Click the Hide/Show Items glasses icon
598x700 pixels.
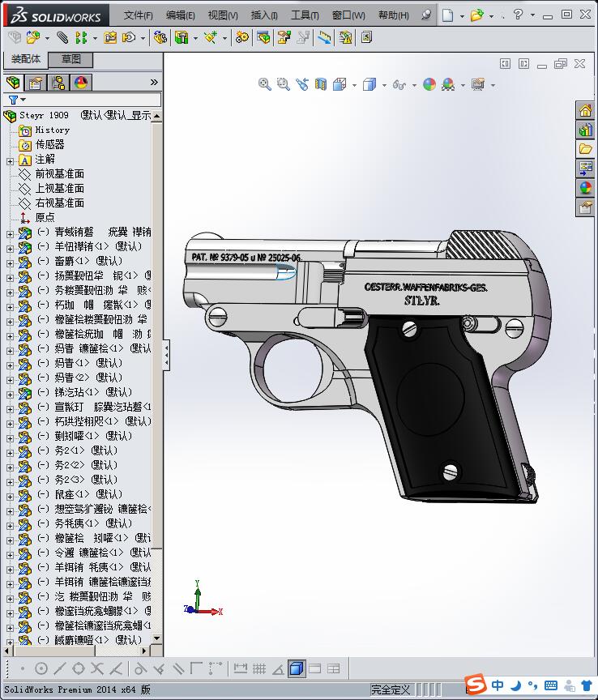[399, 84]
